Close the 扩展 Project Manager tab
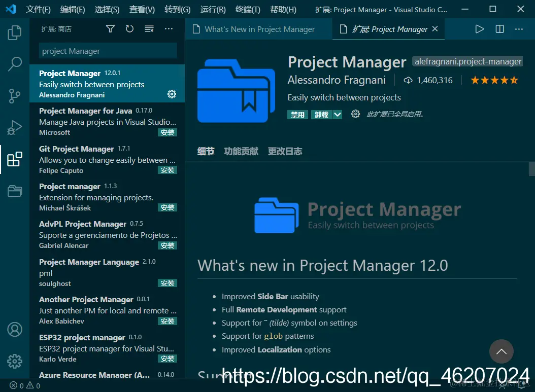The image size is (535, 392). pyautogui.click(x=435, y=29)
